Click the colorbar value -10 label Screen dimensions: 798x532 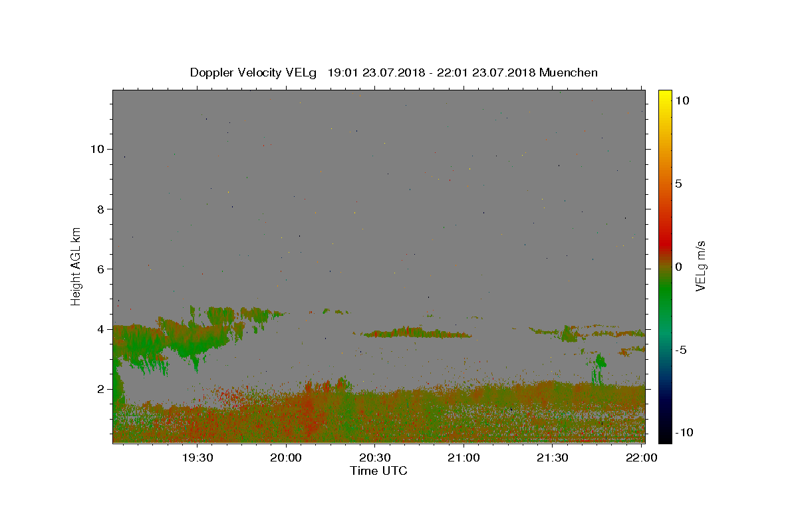pyautogui.click(x=684, y=432)
